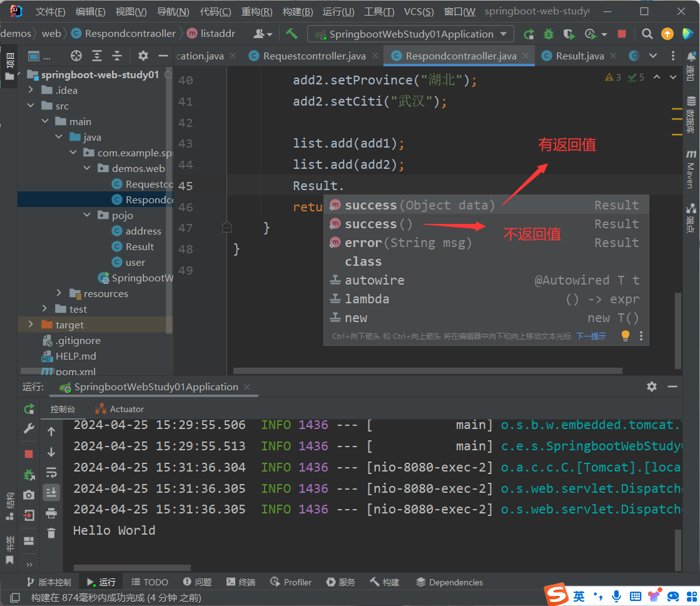
Task: Collapse the pojo package node
Action: 87,215
